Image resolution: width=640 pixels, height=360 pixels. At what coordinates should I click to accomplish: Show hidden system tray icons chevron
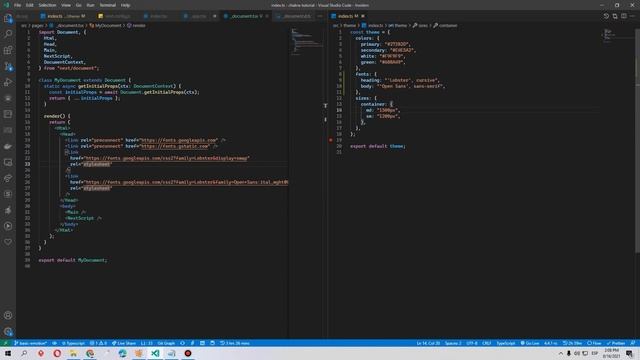[x=560, y=353]
